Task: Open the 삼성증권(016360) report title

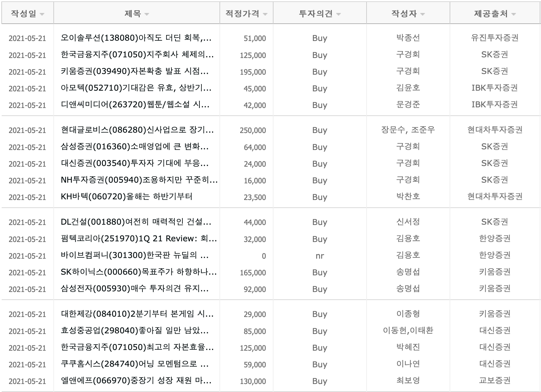Action: [135, 147]
